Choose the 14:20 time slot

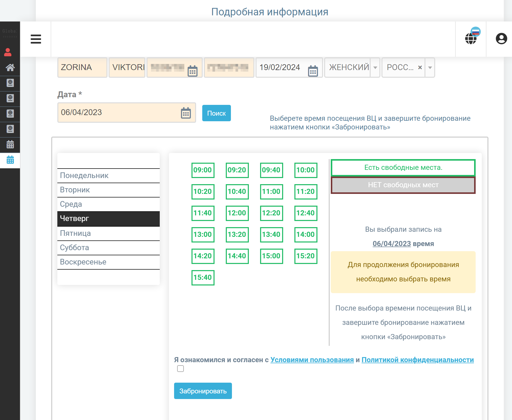[203, 256]
